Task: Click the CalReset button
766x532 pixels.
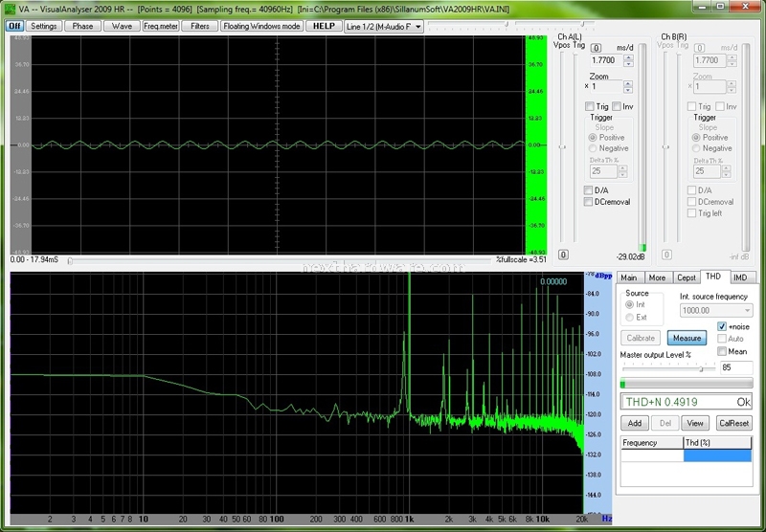Action: coord(733,423)
